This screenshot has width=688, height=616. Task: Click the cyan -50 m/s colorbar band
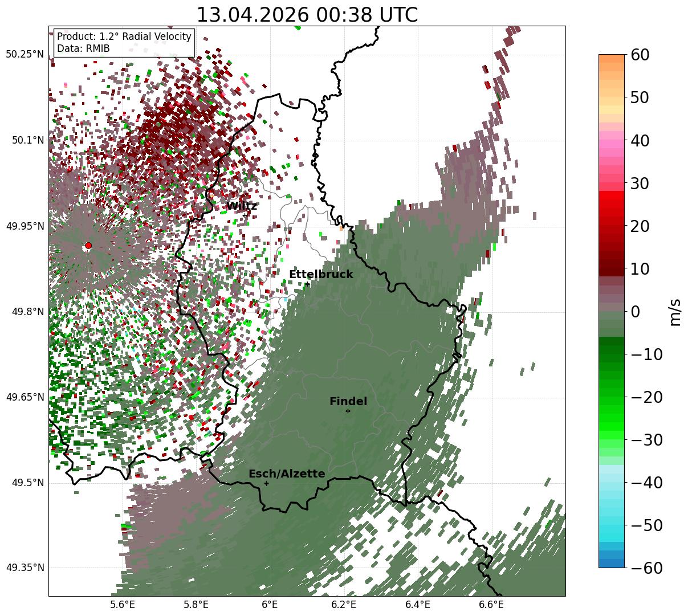coord(612,525)
